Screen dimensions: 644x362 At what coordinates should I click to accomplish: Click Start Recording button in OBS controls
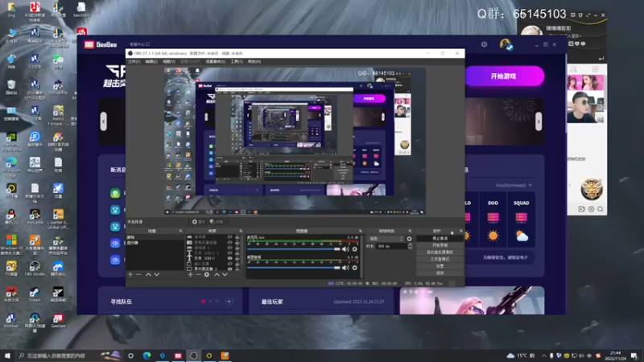click(x=440, y=245)
